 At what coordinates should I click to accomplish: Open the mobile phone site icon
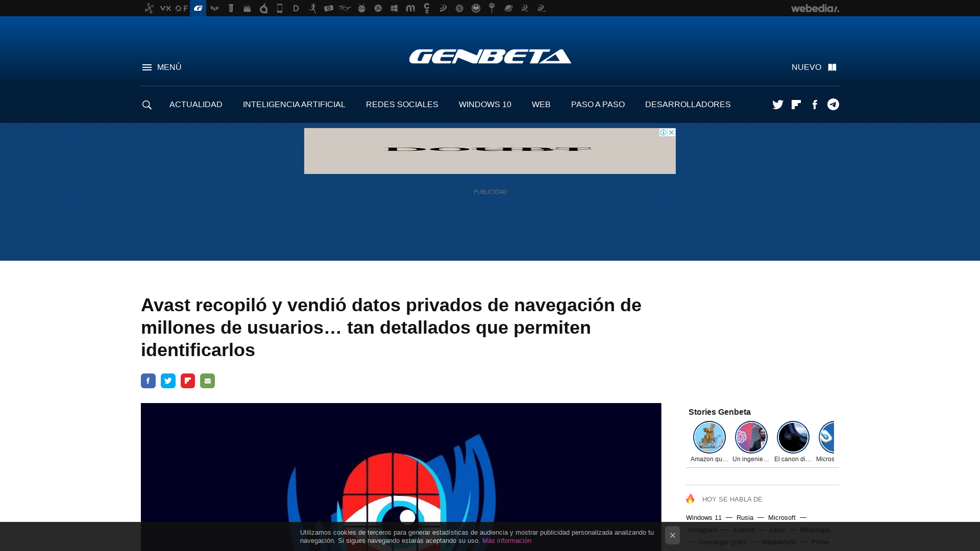click(x=280, y=8)
